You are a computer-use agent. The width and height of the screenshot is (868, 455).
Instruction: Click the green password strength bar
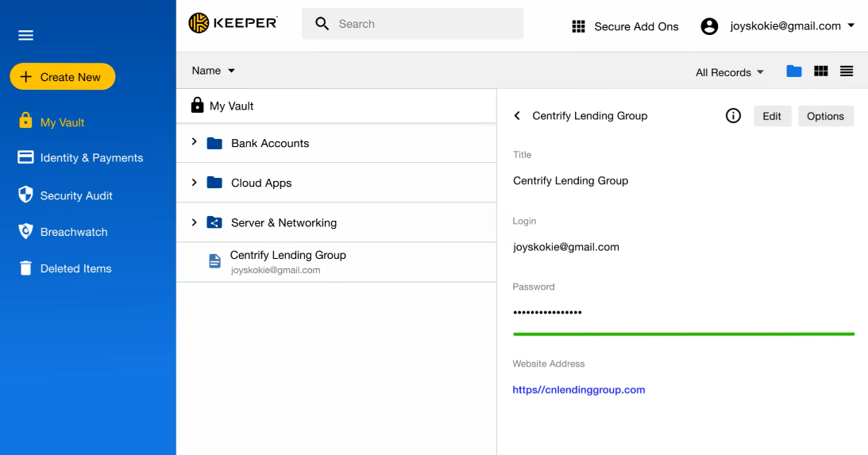point(683,334)
